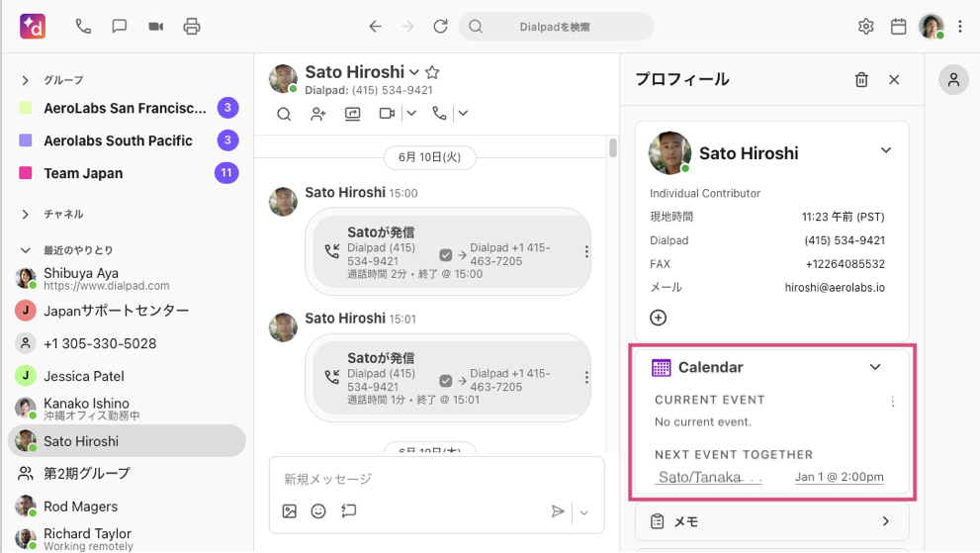Click the fax printer icon in top bar
Viewport: 980px width, 553px height.
click(192, 27)
